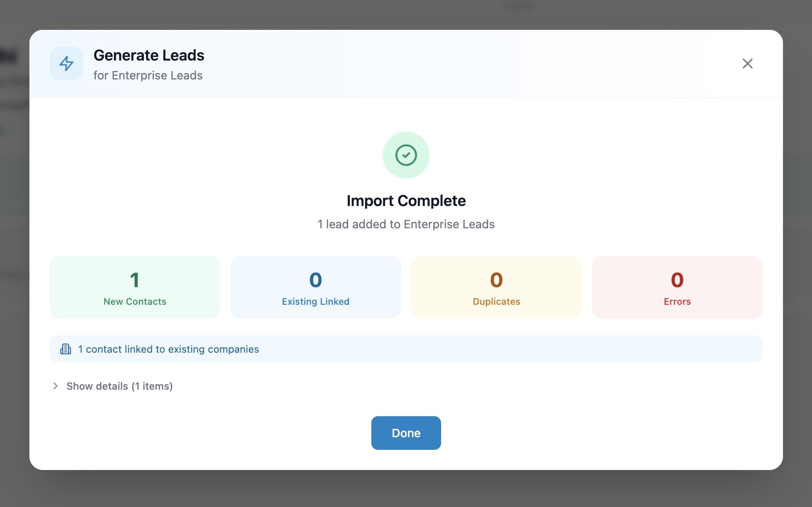Click the Done button

coord(406,433)
